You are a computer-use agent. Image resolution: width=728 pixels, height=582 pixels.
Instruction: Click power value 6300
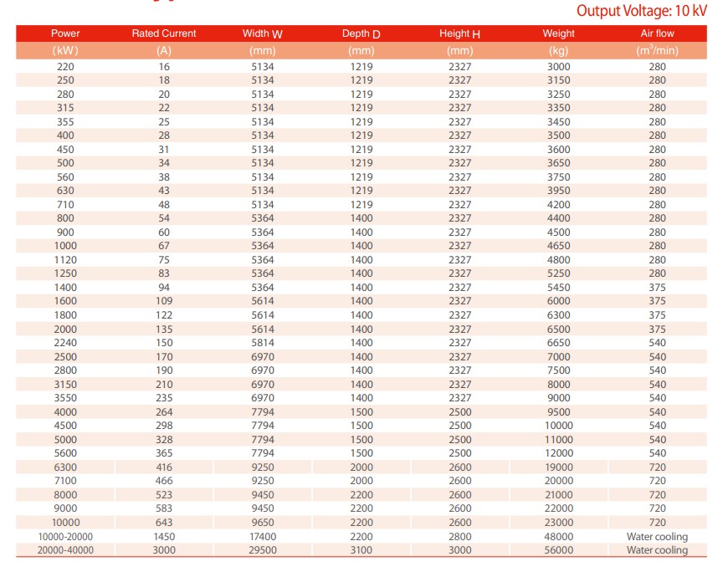click(x=65, y=467)
